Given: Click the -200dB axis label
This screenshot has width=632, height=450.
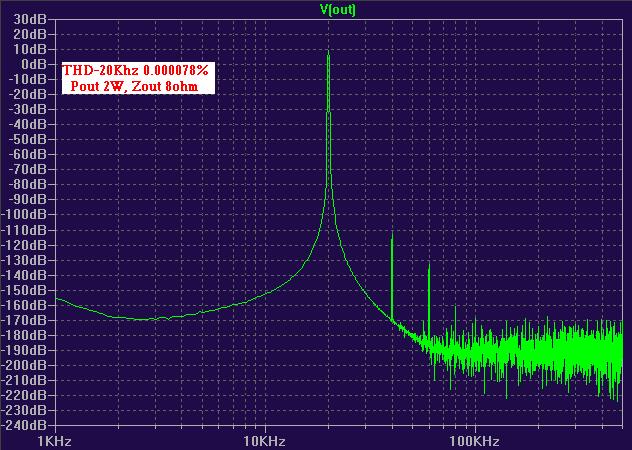Looking at the screenshot, I should [x=24, y=365].
